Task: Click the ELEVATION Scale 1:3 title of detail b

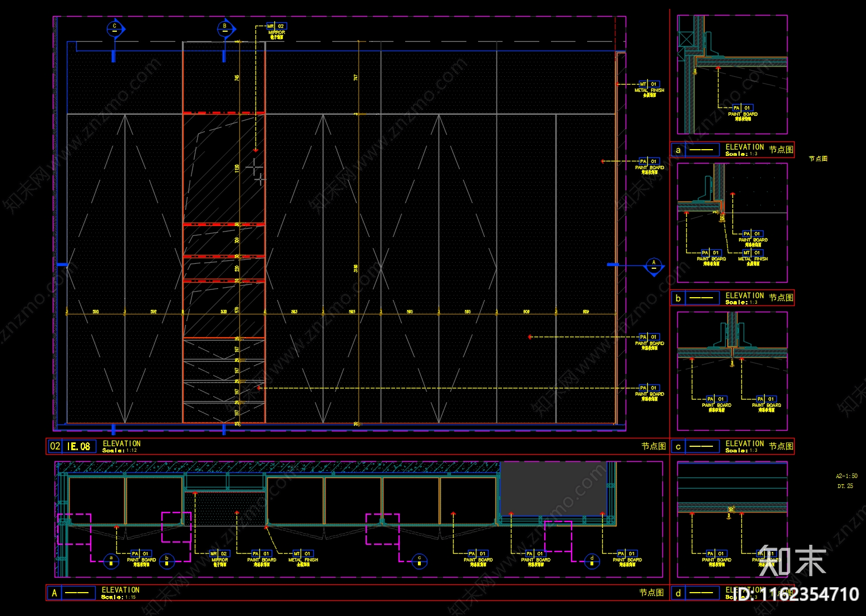Action: [x=745, y=298]
